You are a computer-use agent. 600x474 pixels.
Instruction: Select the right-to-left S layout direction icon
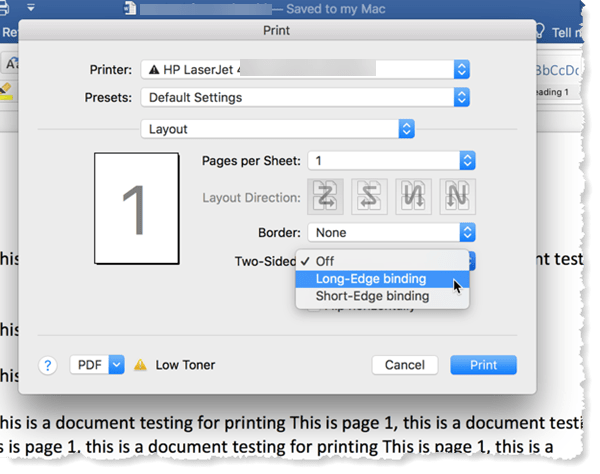point(369,197)
